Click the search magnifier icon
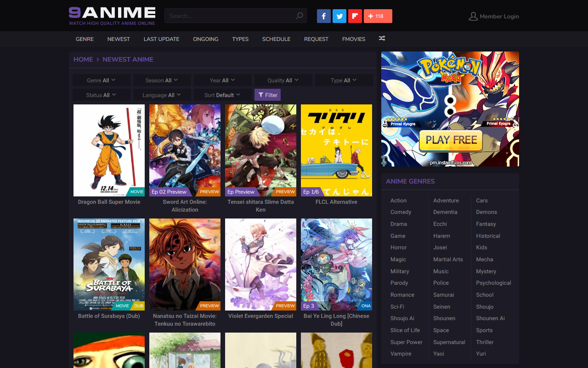Viewport: 588px width, 368px height. 300,16
